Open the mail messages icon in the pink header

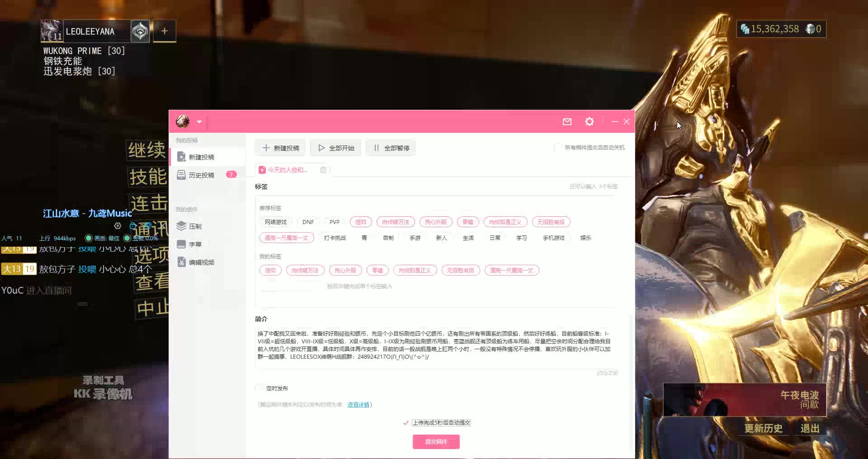pos(567,122)
